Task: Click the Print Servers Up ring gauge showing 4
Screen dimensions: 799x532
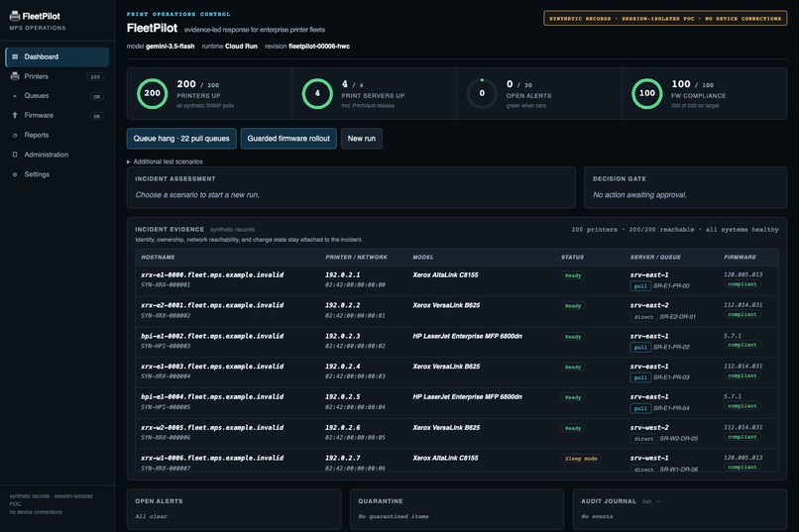Action: pyautogui.click(x=317, y=93)
